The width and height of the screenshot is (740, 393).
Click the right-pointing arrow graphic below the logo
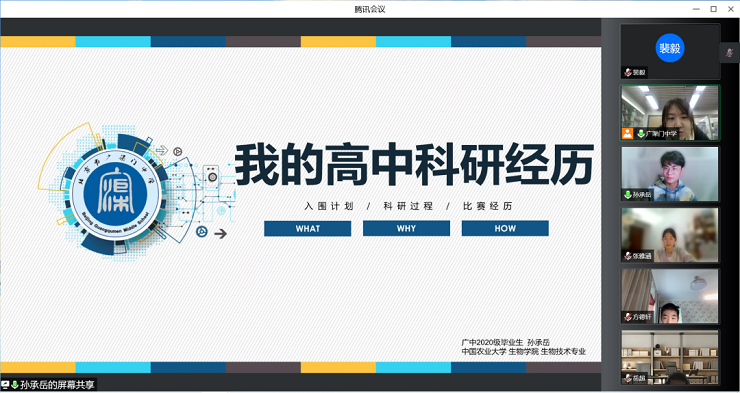point(220,234)
